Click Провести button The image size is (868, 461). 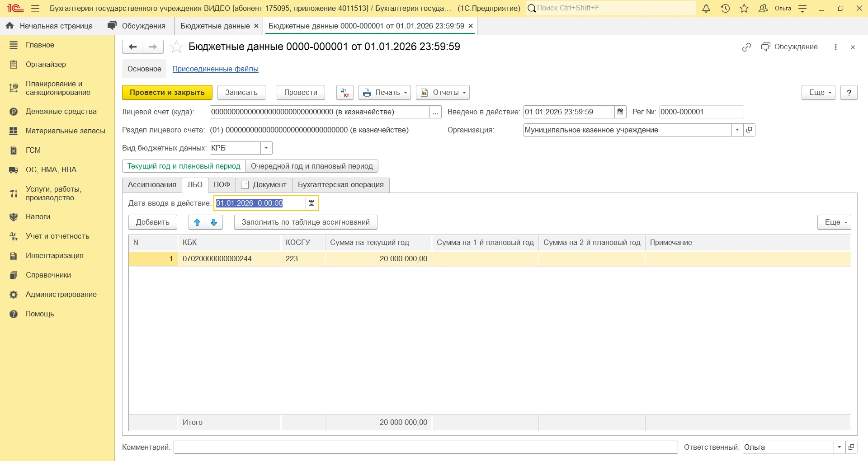click(x=301, y=93)
